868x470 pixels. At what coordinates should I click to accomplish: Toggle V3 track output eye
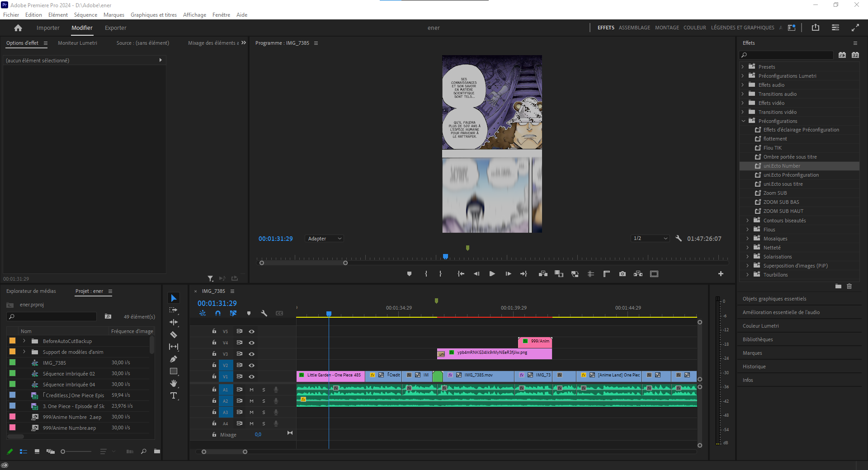[x=252, y=354]
